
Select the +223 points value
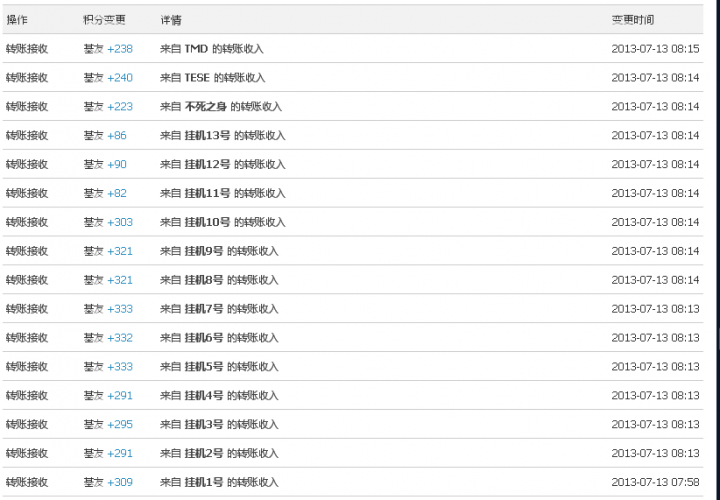[120, 107]
